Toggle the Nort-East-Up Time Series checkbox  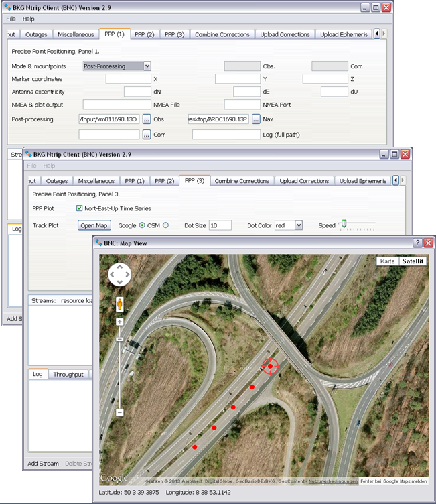79,208
